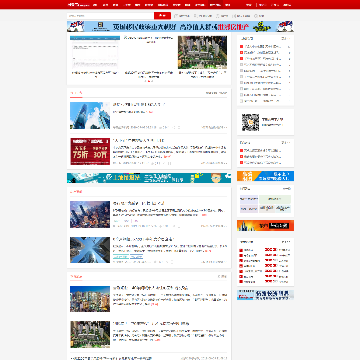
Task: Open the aerial city skyline article thumbnail
Action: [90, 214]
